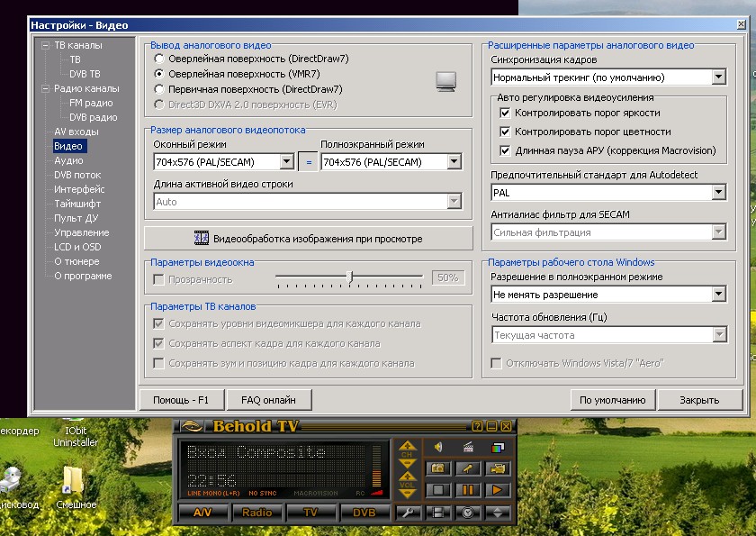Viewport: 756px width, 536px height.
Task: Open the scheduler clock icon in Behold TV
Action: (468, 513)
